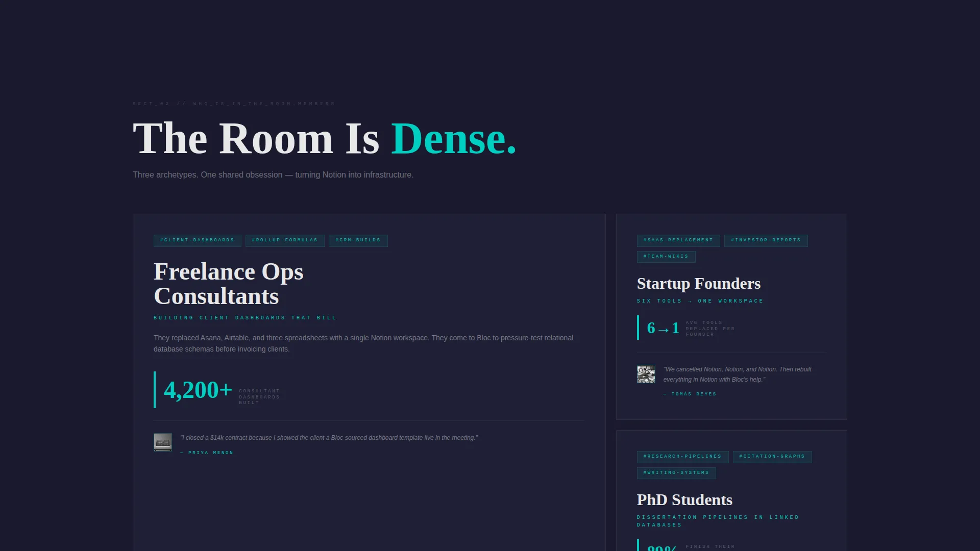Select the #INVESTOR-REPORTS tag
The width and height of the screenshot is (980, 551).
point(766,240)
